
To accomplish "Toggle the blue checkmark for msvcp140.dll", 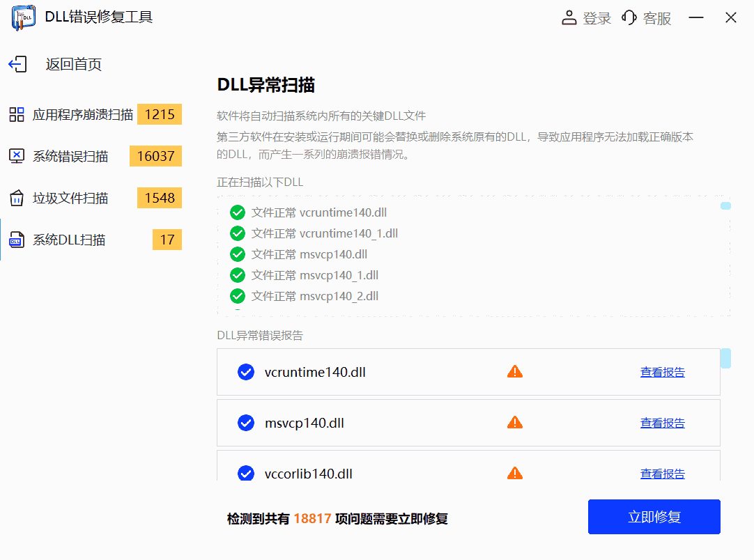I will pyautogui.click(x=246, y=422).
